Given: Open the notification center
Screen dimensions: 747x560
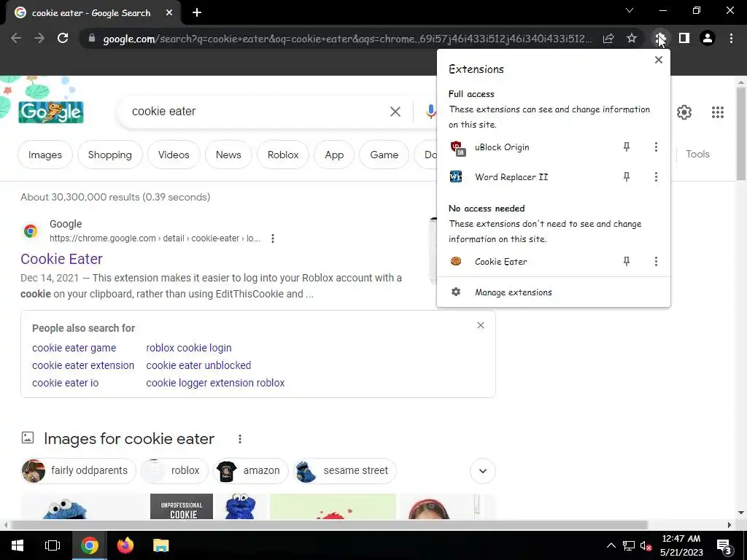Looking at the screenshot, I should (724, 546).
